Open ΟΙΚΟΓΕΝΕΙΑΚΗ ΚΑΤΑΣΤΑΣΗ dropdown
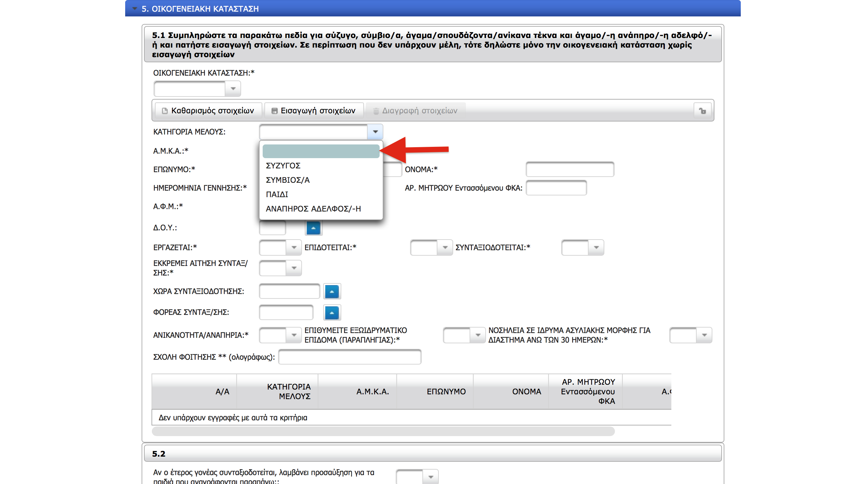Viewport: 868px width, 484px height. pos(233,89)
